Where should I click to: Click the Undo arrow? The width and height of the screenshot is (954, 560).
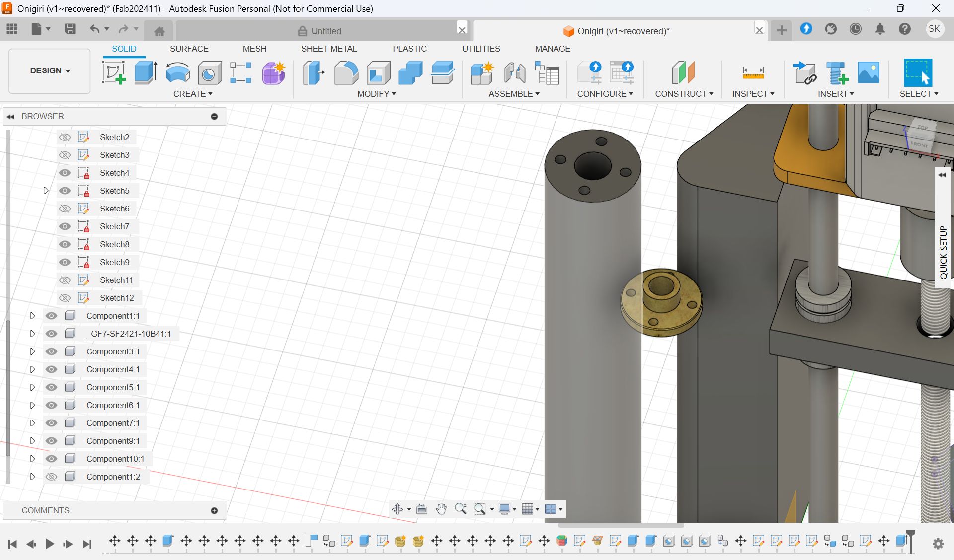94,29
